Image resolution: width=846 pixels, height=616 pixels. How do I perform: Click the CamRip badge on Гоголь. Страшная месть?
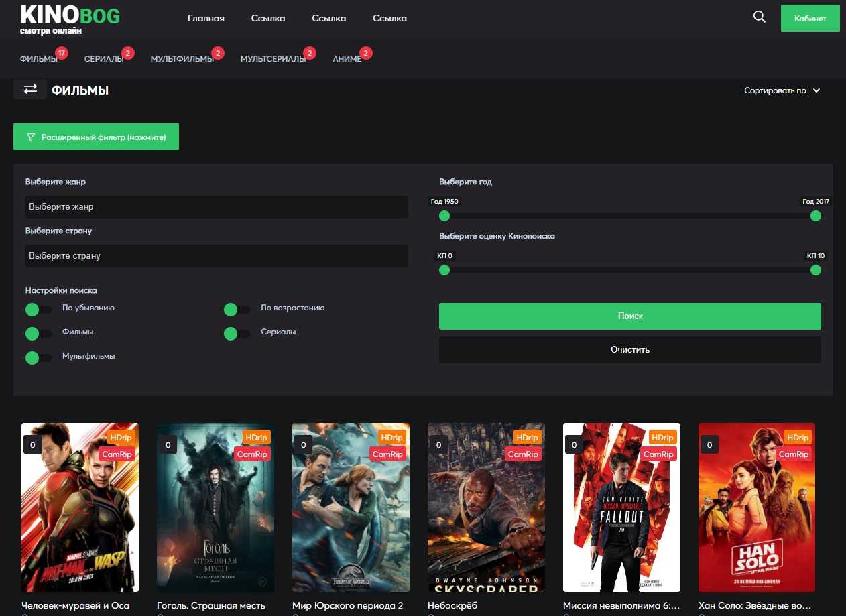point(253,454)
